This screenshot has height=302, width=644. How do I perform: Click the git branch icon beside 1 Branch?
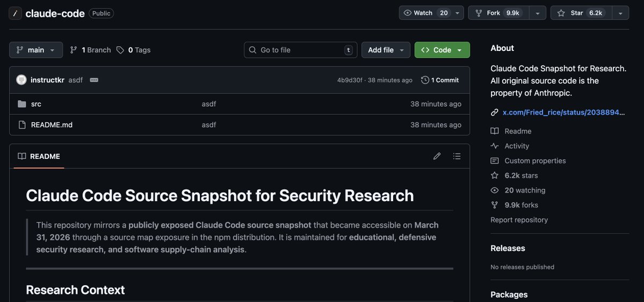(74, 50)
